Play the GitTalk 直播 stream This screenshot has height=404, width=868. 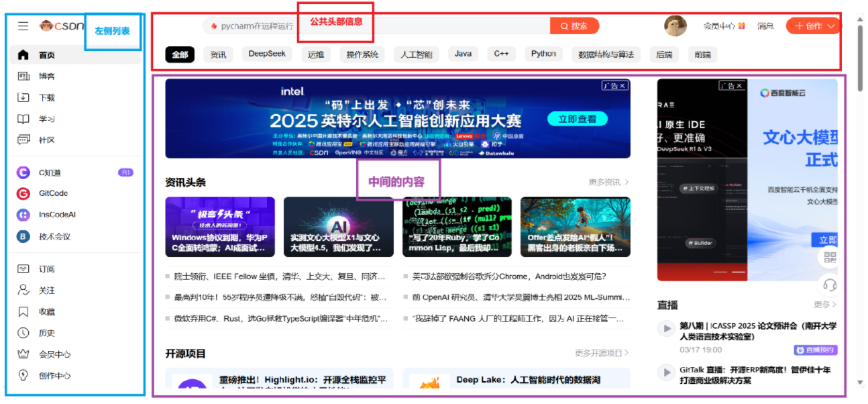(665, 372)
